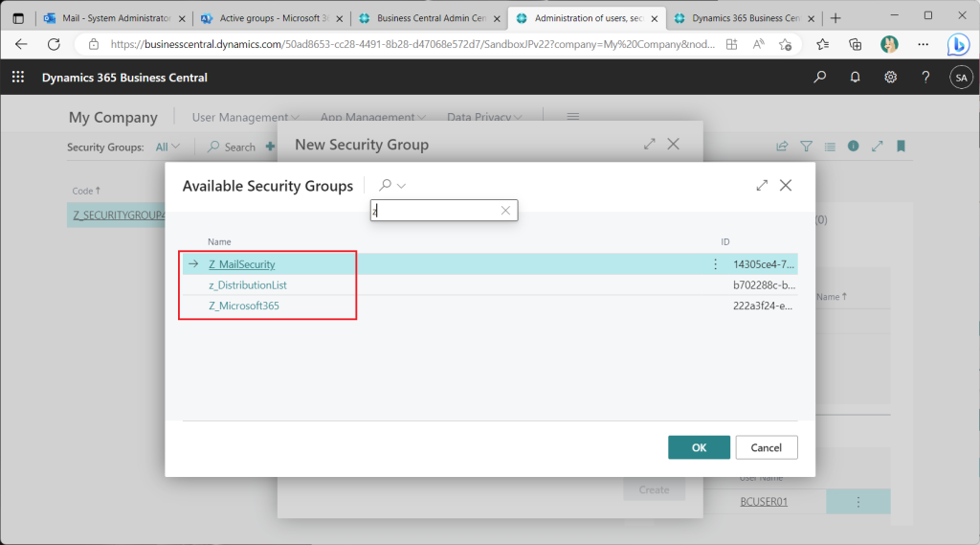This screenshot has width=980, height=545.
Task: Open a new browser tab
Action: tap(835, 18)
